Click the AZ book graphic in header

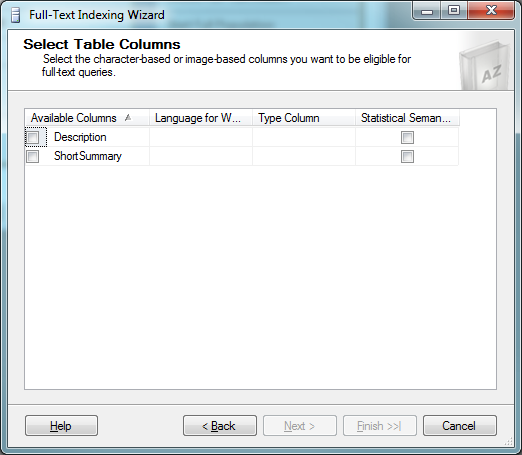[485, 65]
